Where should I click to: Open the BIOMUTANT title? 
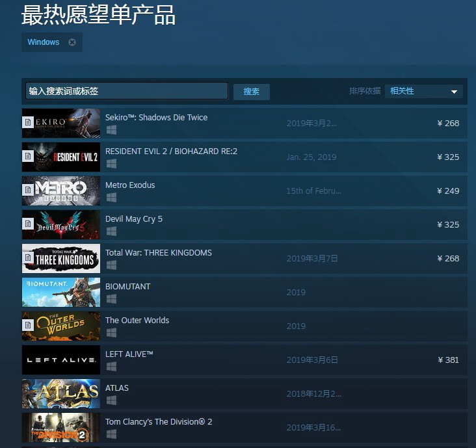pos(128,287)
